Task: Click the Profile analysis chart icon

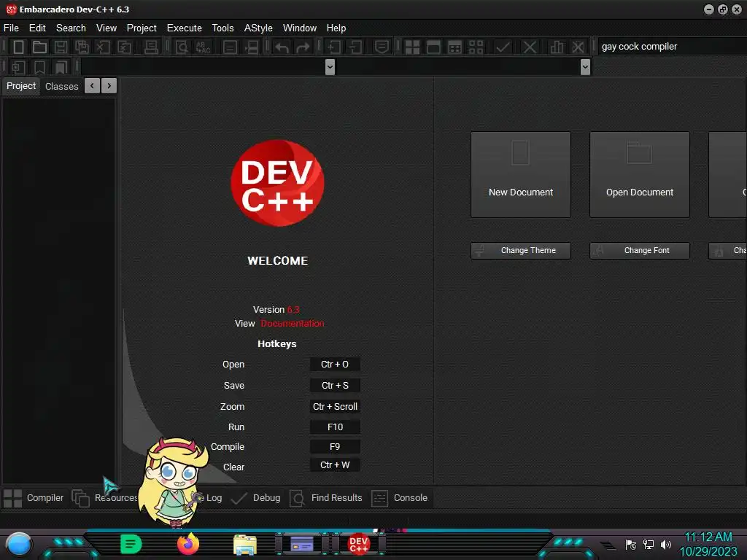Action: 557,47
